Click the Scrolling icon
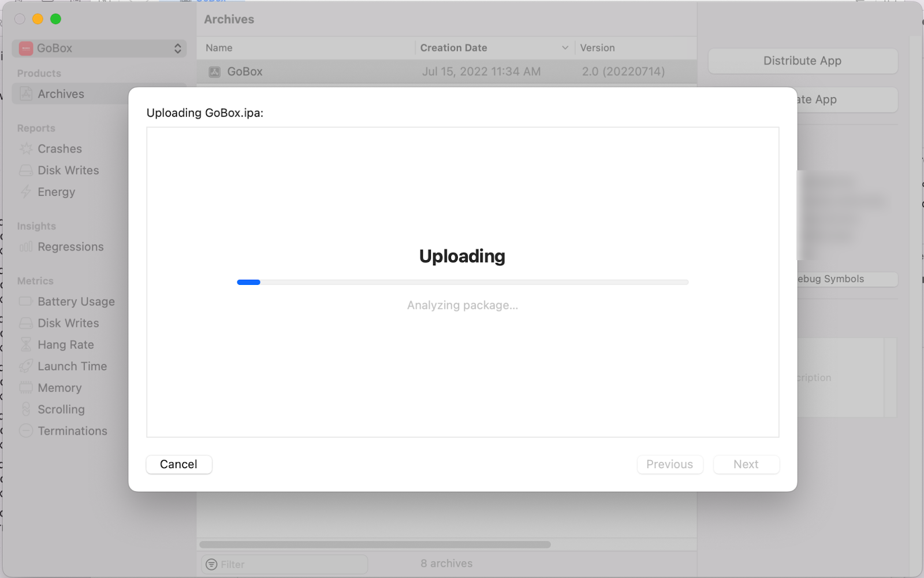This screenshot has width=924, height=578. (26, 409)
